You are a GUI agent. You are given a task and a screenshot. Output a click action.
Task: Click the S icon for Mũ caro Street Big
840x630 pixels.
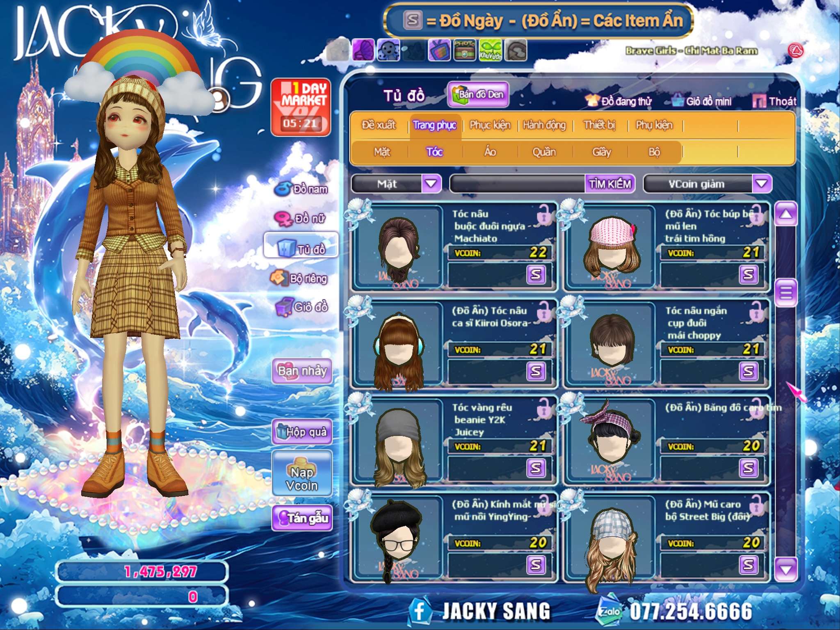coord(749,564)
